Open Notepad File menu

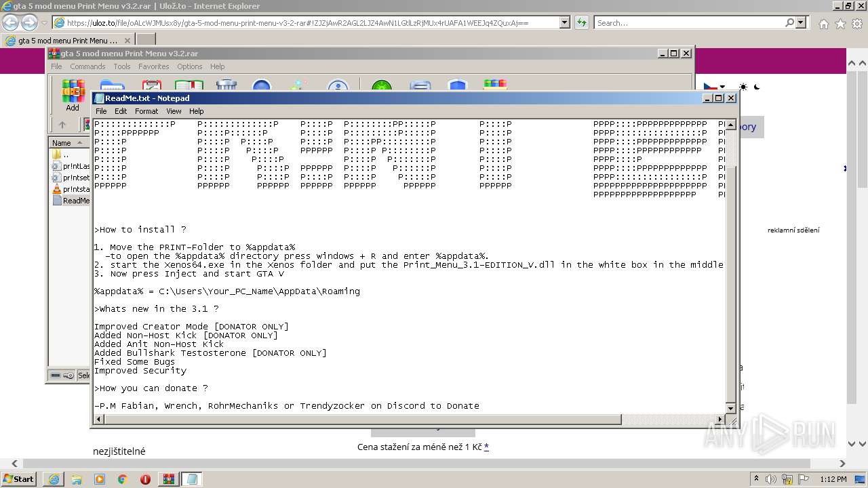coord(101,111)
